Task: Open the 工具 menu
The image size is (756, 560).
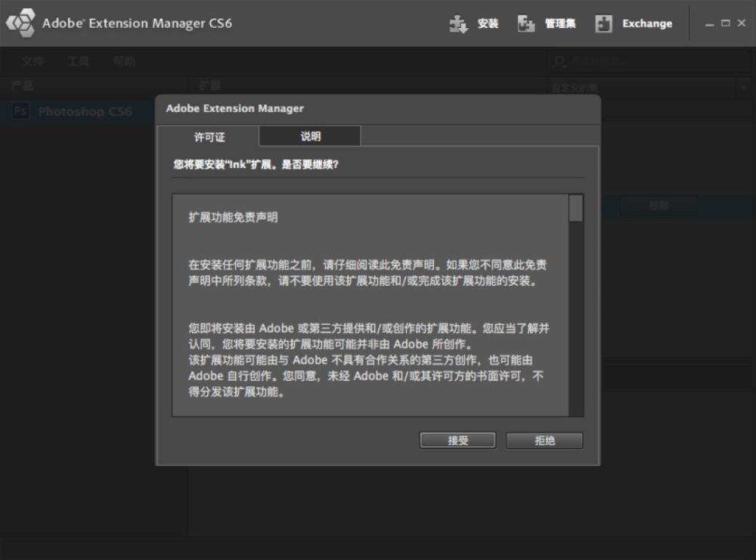Action: click(x=76, y=62)
